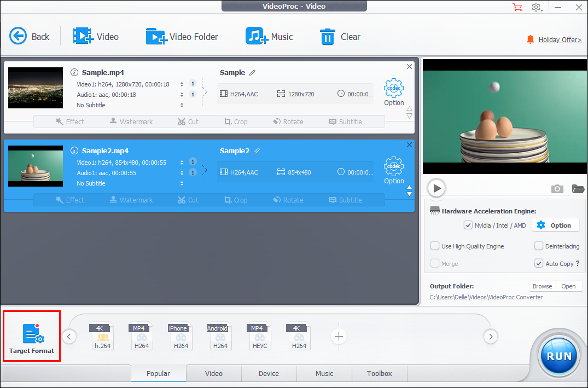Open Effect for Sample2.mp4
Screen dimensions: 588x388
pyautogui.click(x=70, y=200)
